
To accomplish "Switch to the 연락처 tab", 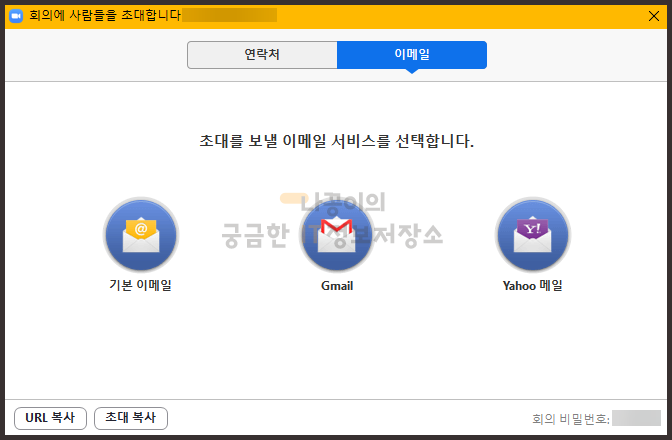I will pyautogui.click(x=262, y=55).
